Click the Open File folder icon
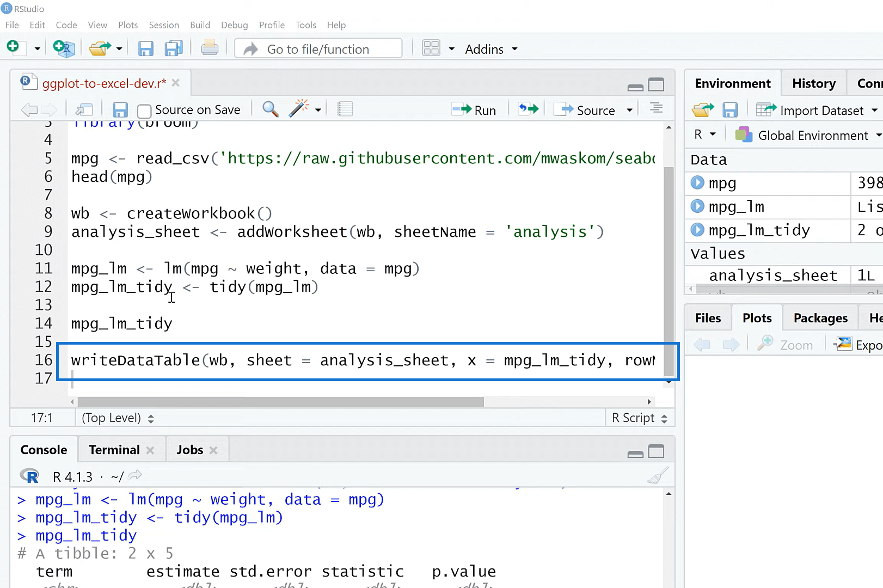This screenshot has width=883, height=588. [100, 48]
